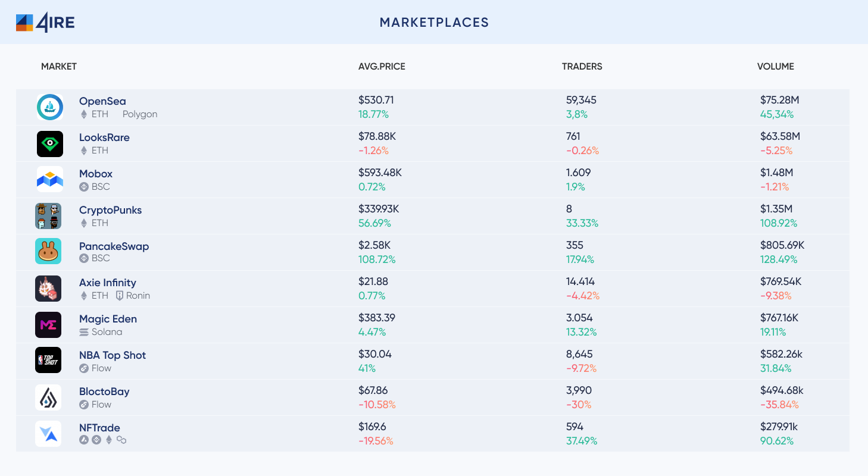Click Axie Infinity traders count 14.414
The image size is (868, 476).
point(580,281)
